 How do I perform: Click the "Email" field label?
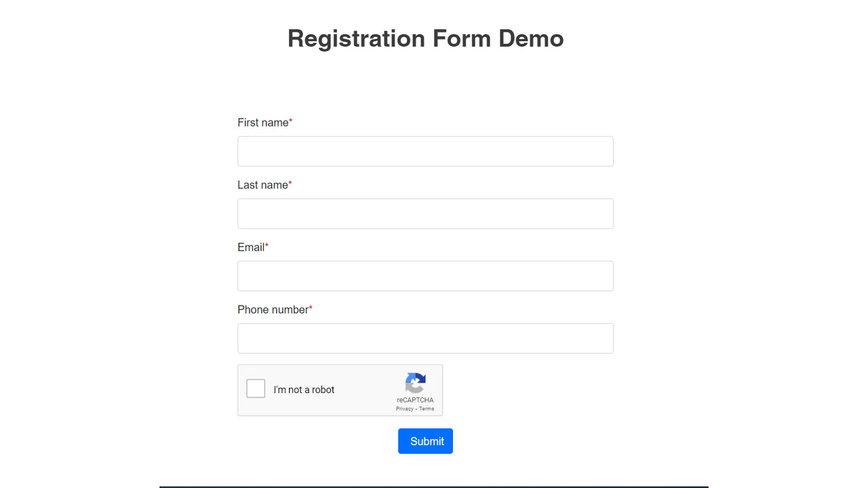250,247
